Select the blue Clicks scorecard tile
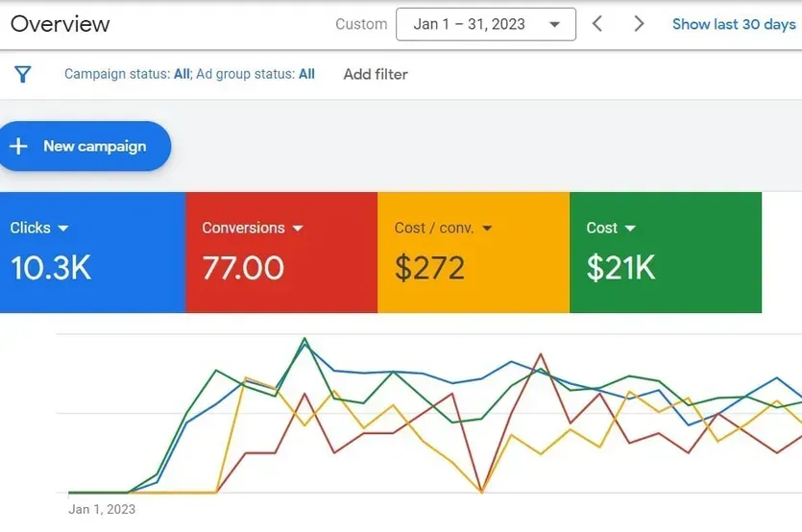 [x=92, y=253]
